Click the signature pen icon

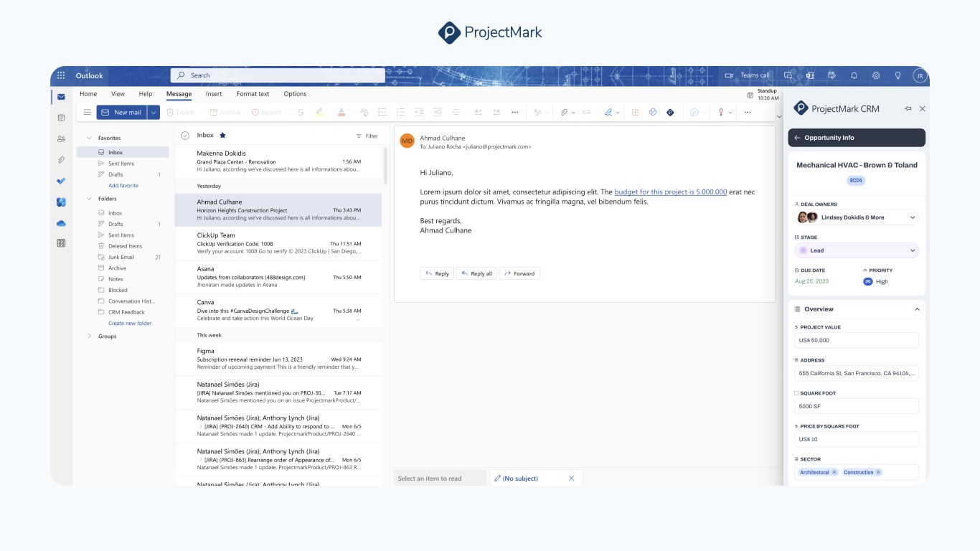pos(608,112)
